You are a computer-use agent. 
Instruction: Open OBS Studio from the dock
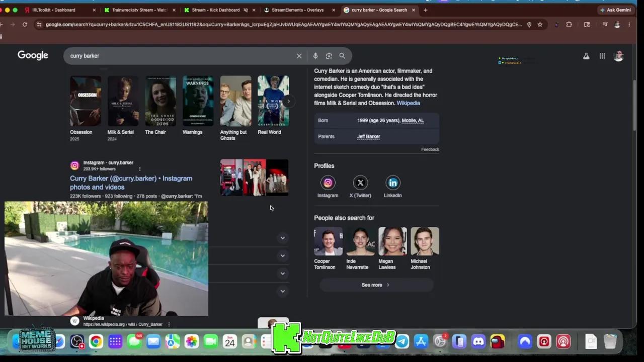coord(77,342)
